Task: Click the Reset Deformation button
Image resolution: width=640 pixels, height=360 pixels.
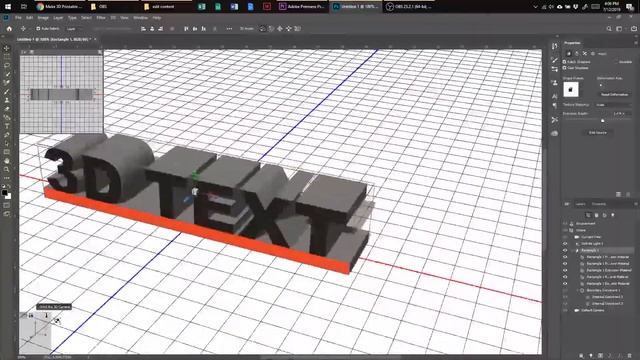Action: [x=614, y=94]
